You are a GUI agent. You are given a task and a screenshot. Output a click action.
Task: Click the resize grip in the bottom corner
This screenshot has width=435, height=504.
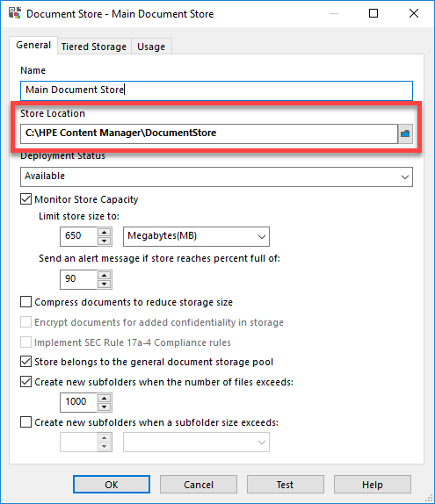coord(429,498)
